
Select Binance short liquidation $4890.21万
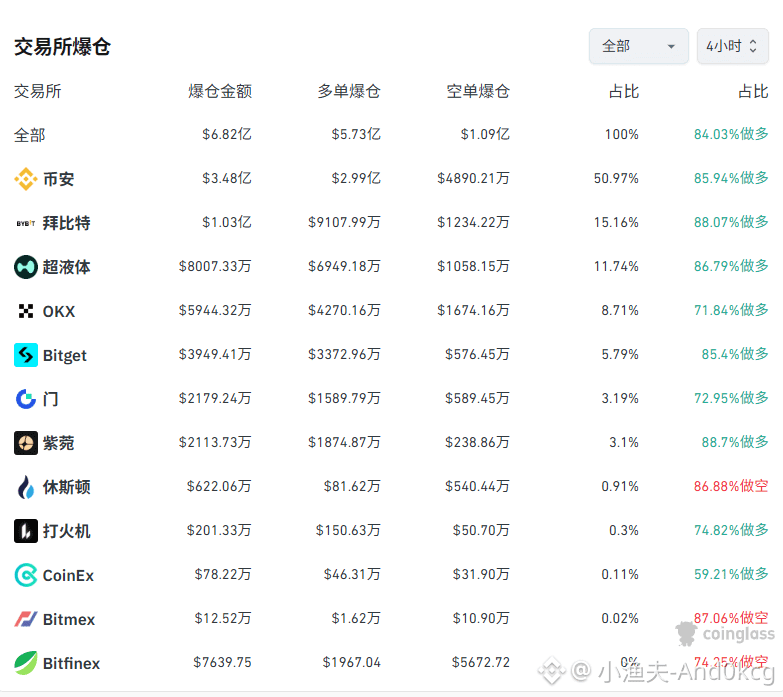pyautogui.click(x=473, y=178)
